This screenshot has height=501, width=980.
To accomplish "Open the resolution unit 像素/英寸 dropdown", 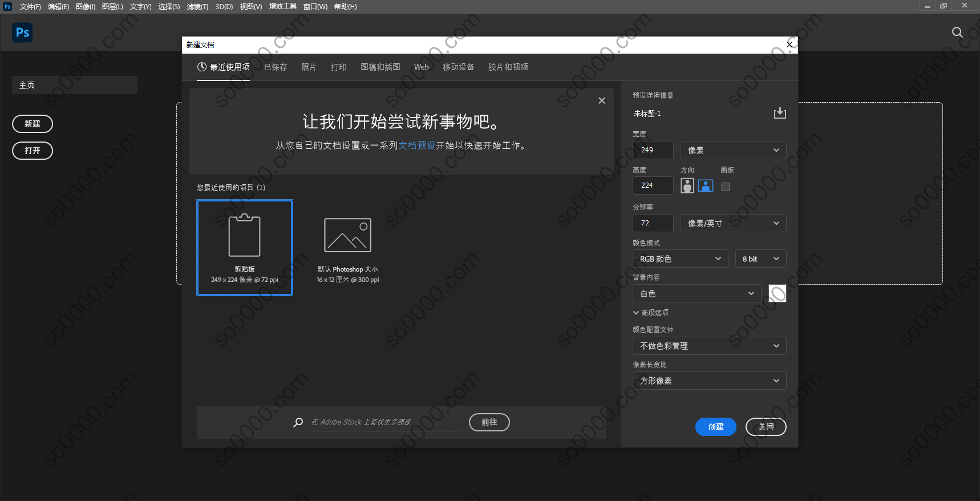I will point(733,223).
